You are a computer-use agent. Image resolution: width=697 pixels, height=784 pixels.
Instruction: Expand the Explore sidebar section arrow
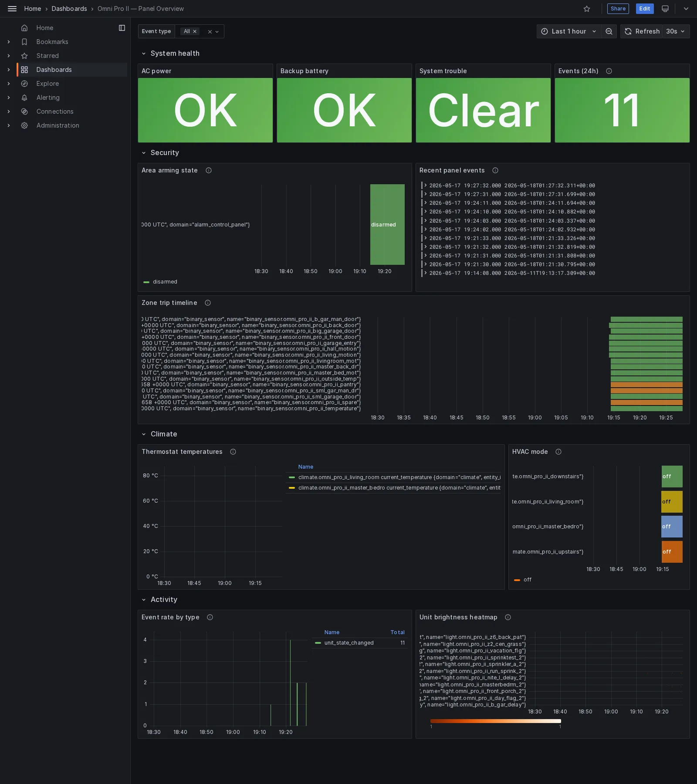coord(9,84)
